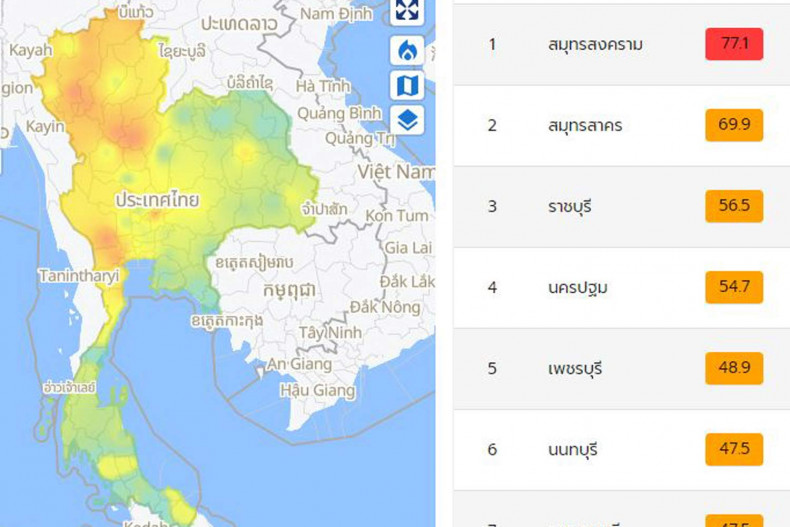Click the orange 69.9 value badge
790x527 pixels.
click(x=733, y=125)
